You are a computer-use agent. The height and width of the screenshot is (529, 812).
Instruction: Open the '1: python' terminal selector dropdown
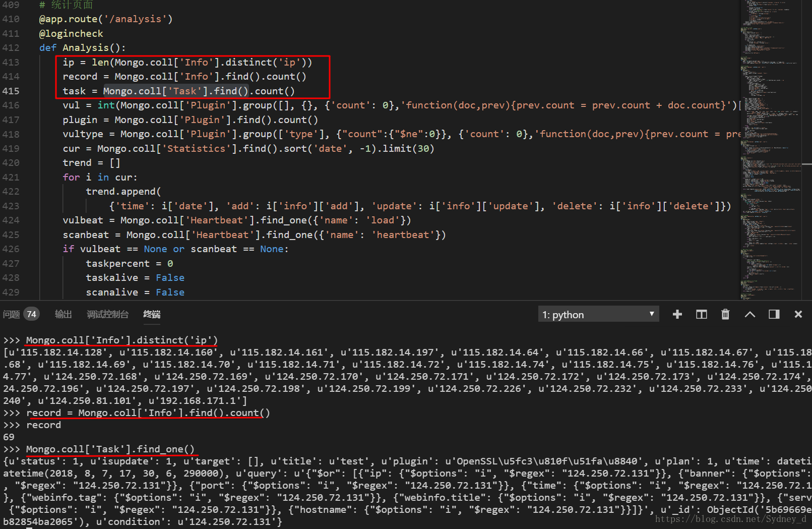(x=598, y=314)
